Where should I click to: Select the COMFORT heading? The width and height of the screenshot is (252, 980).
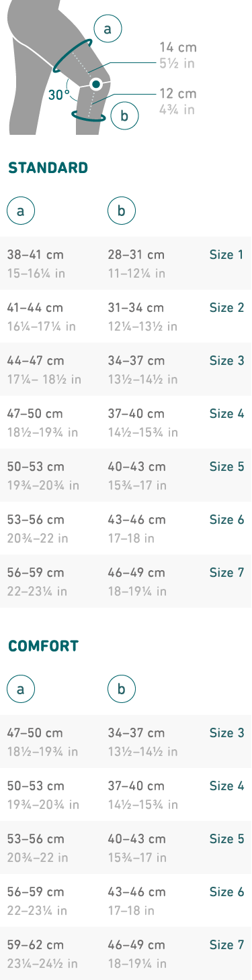click(43, 646)
